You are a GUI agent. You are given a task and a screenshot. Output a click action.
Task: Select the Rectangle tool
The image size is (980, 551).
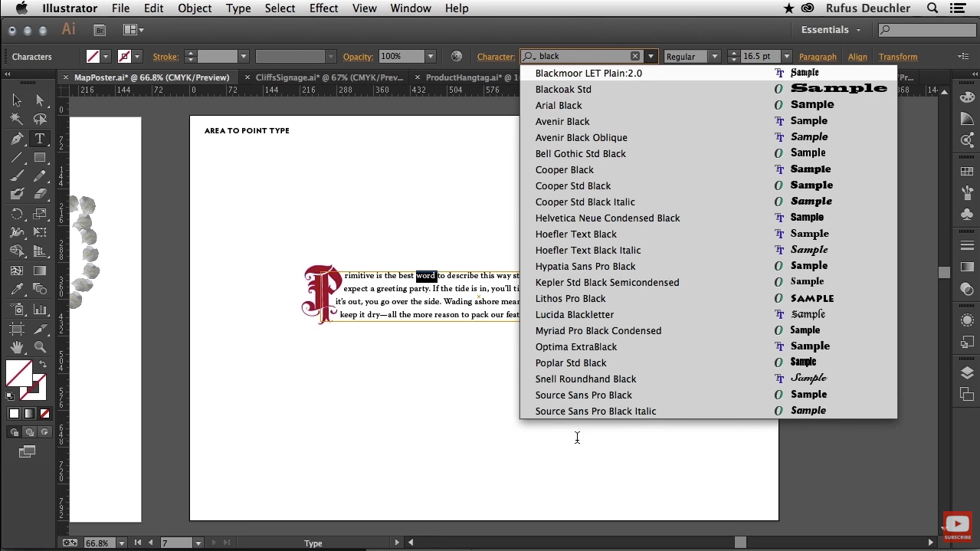pos(40,157)
